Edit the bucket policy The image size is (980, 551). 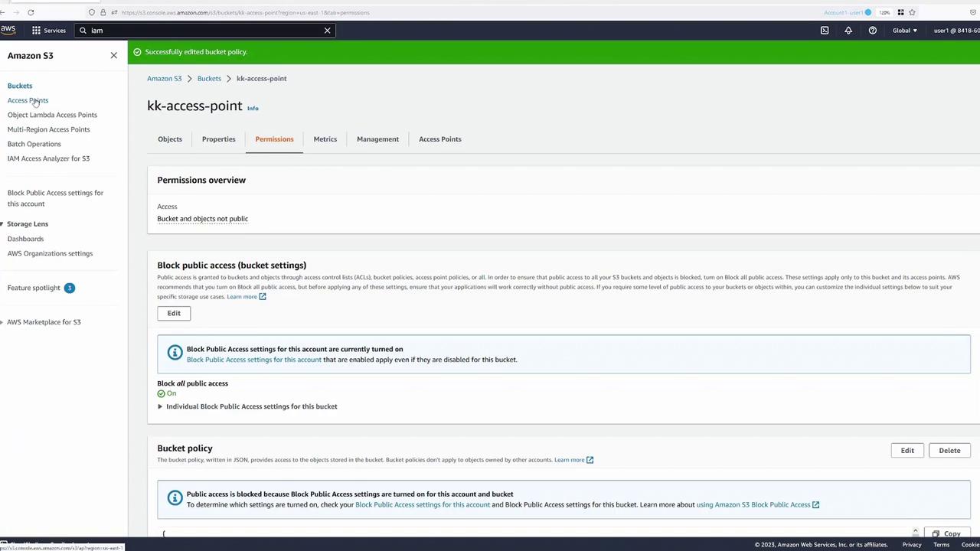click(907, 451)
